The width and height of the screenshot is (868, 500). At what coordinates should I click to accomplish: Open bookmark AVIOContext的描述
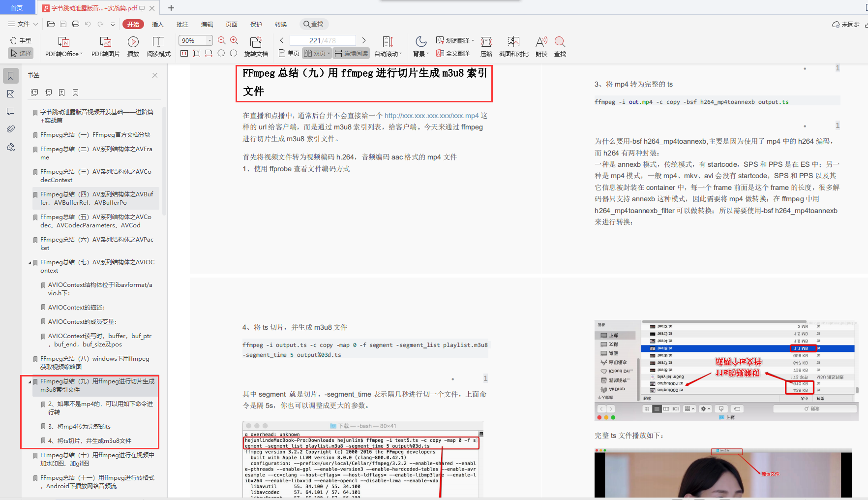point(76,307)
